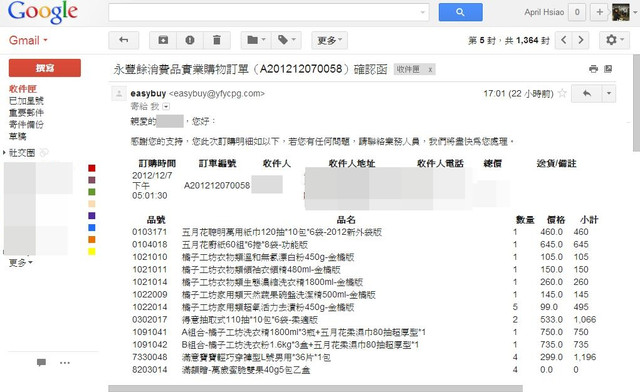
Task: Open the 草稿 drafts folder
Action: [18, 136]
